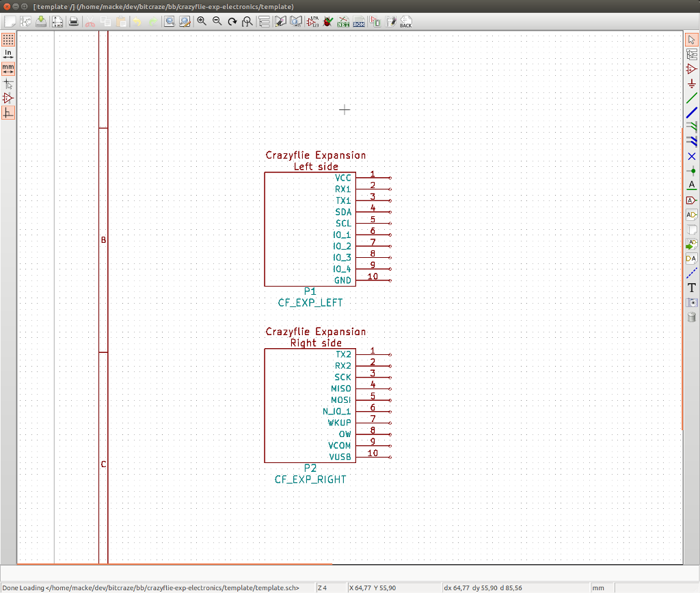The width and height of the screenshot is (700, 593).
Task: Select hierarchy navigation tool
Action: 692,55
